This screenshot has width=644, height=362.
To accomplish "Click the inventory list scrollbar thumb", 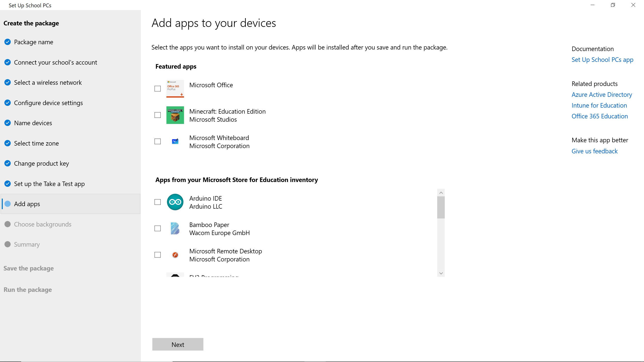I will (441, 207).
